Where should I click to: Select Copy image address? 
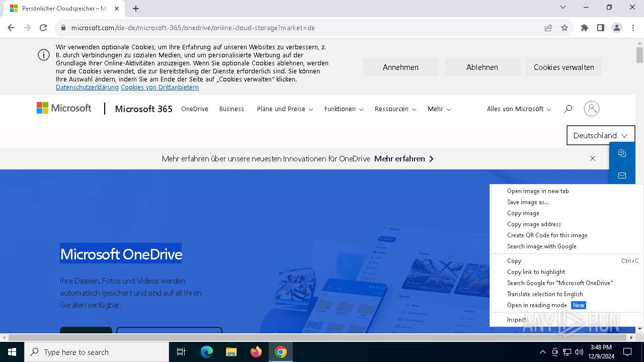[x=567, y=224]
